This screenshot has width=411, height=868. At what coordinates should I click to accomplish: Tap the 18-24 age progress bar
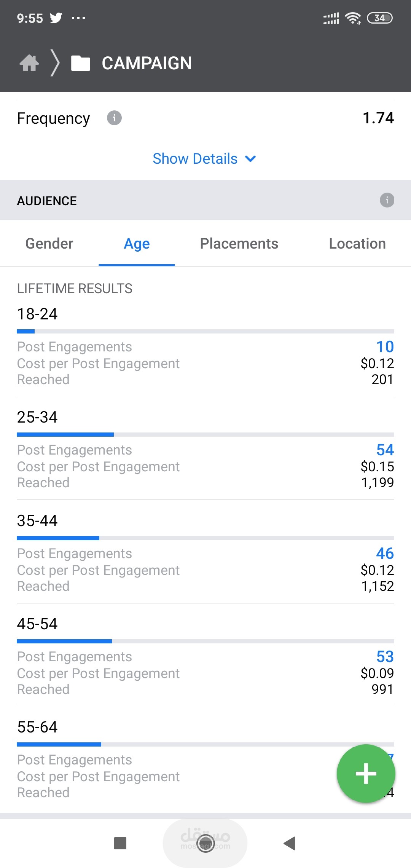coord(205,332)
